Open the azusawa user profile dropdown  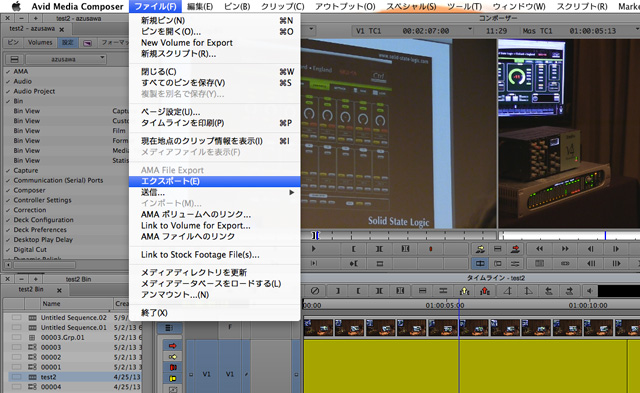pyautogui.click(x=66, y=59)
